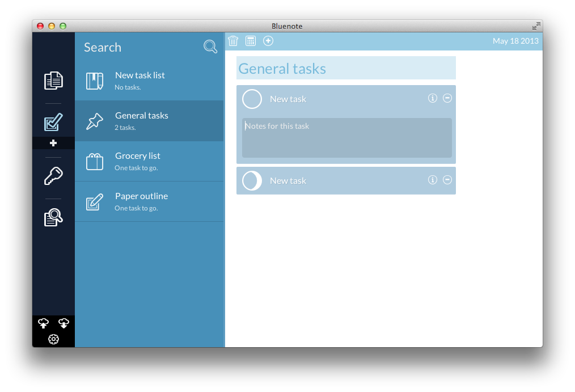Screen dimensions: 575x392
Task: Click the search magnifier icon
Action: (210, 47)
